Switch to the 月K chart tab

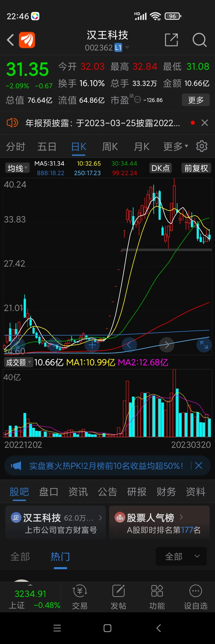[x=142, y=147]
